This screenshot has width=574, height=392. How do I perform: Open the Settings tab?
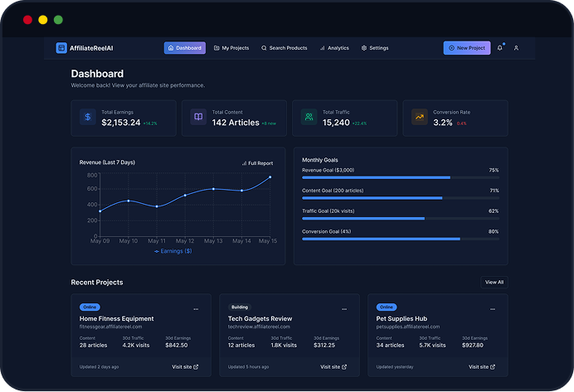tap(375, 48)
